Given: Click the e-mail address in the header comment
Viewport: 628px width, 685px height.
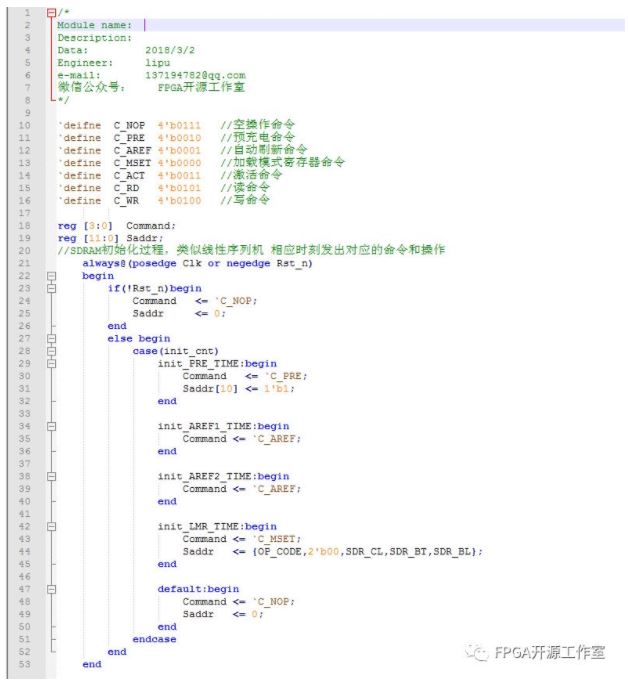Looking at the screenshot, I should pyautogui.click(x=194, y=75).
